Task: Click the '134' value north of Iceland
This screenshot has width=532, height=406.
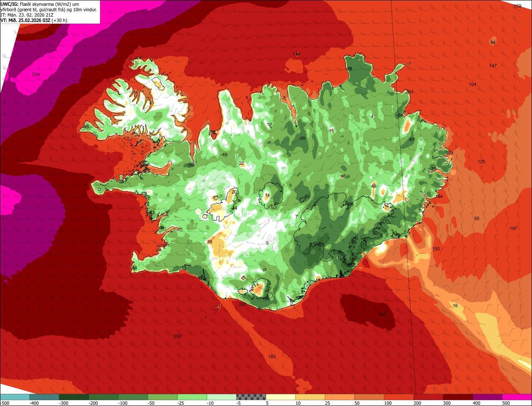Action: tap(296, 54)
